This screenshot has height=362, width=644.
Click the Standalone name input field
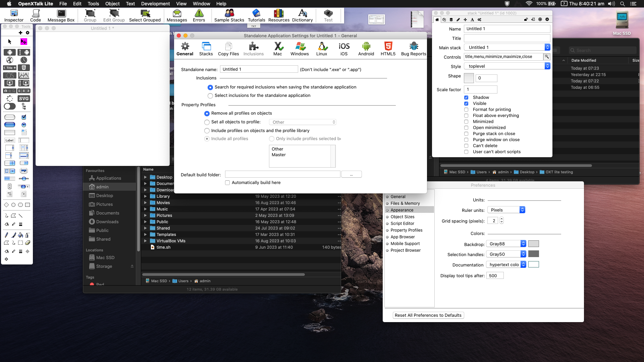pyautogui.click(x=259, y=69)
